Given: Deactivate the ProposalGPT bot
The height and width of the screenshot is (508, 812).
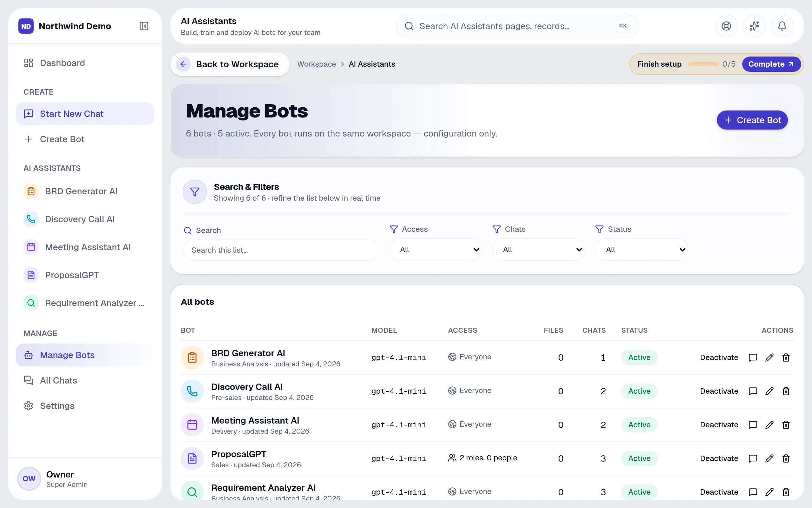Looking at the screenshot, I should 719,458.
